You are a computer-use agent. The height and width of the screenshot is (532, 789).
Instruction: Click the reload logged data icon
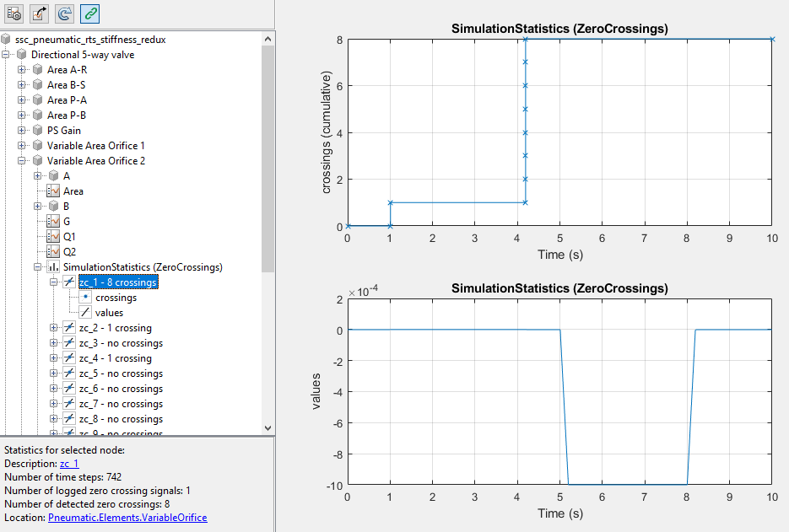pyautogui.click(x=64, y=13)
